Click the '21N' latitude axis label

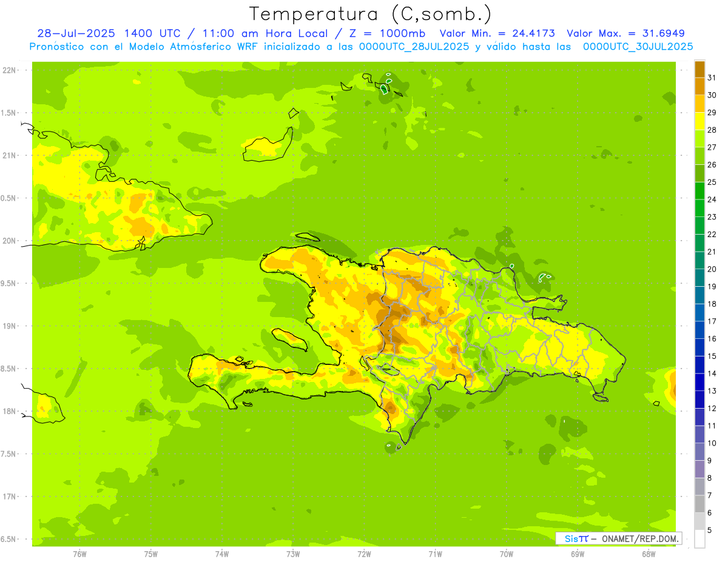[x=10, y=155]
